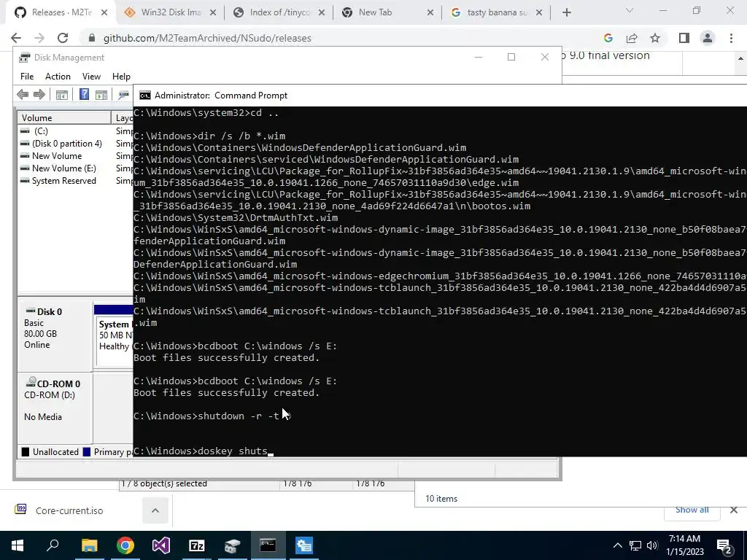Switch to the Win32 Disk Imager tab
Screen dimensions: 747x560
click(169, 12)
